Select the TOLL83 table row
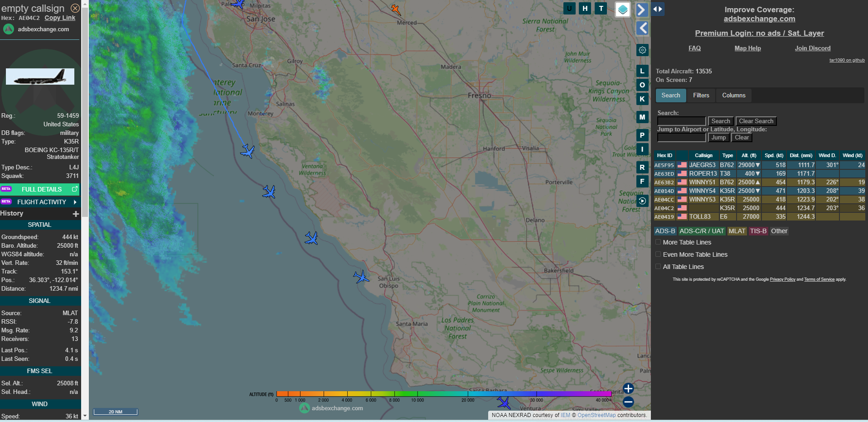Viewport: 868px width, 422px height. pos(760,217)
